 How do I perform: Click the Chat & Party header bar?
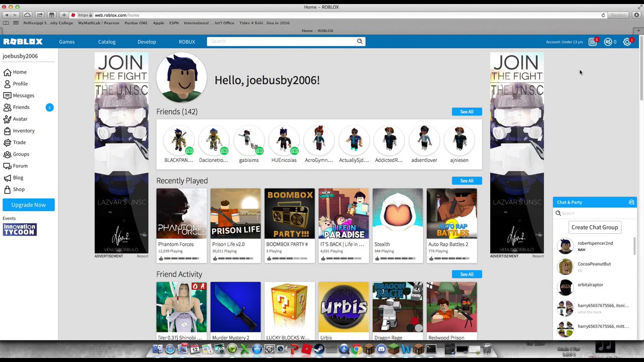pyautogui.click(x=595, y=202)
